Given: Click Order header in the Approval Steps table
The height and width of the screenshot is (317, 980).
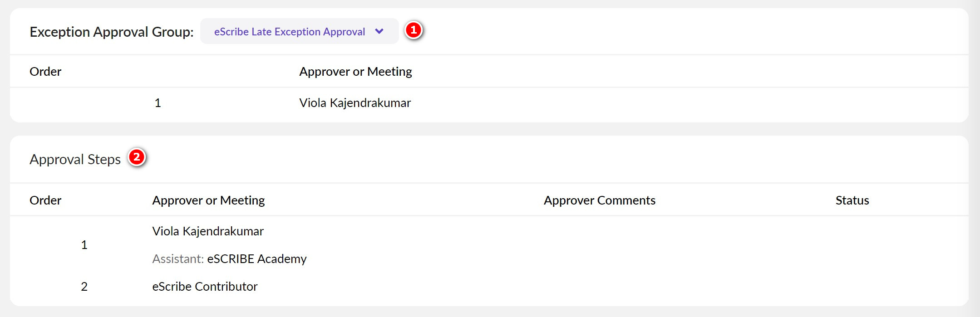Looking at the screenshot, I should point(45,200).
